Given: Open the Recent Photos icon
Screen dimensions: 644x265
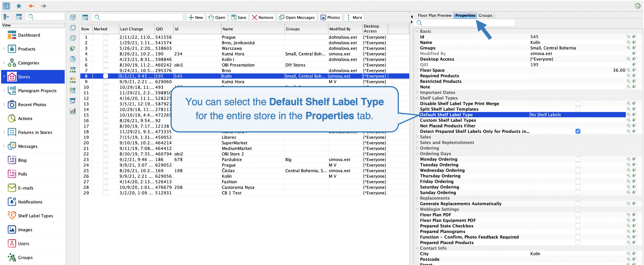Looking at the screenshot, I should [x=12, y=105].
